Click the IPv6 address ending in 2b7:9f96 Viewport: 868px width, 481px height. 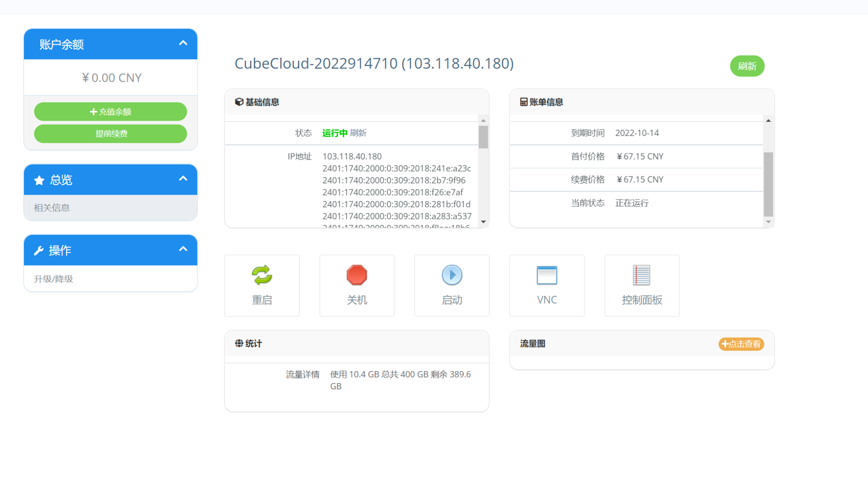click(394, 180)
